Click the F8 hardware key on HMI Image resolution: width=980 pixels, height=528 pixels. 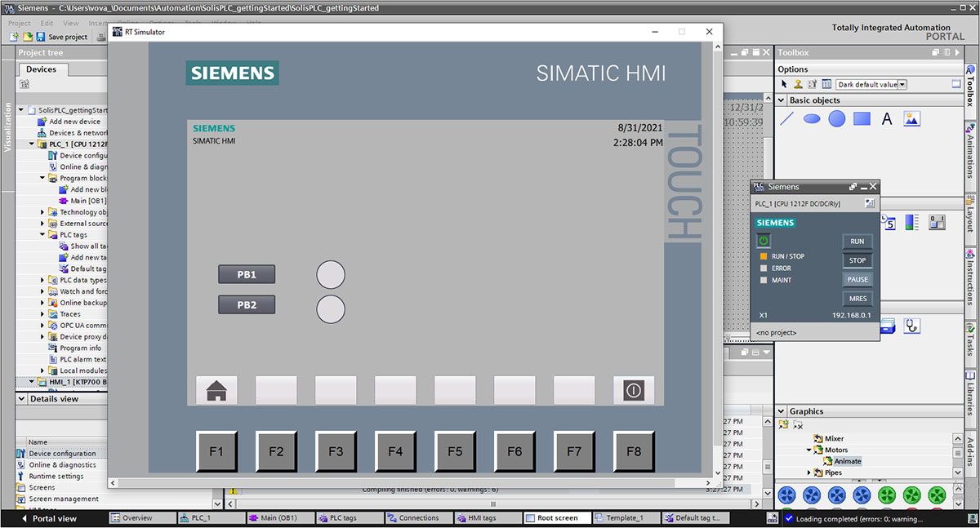pyautogui.click(x=634, y=451)
